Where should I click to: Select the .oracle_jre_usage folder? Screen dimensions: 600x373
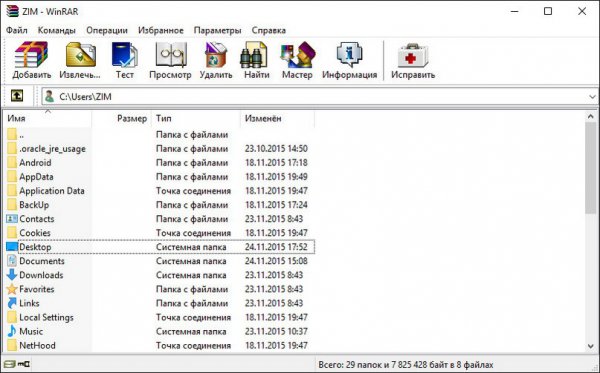(x=160, y=148)
